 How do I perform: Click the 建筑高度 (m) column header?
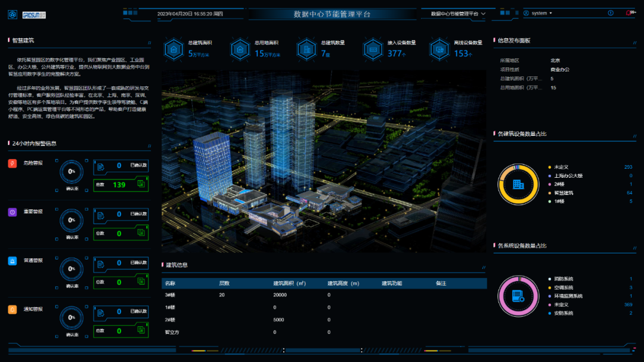[343, 283]
